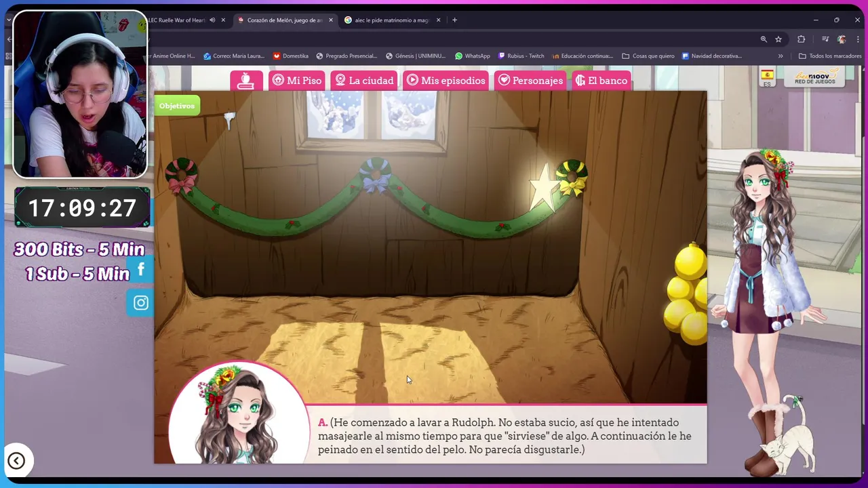Expand hidden bookmarks chevron
Screen dimensions: 868x488
point(781,56)
